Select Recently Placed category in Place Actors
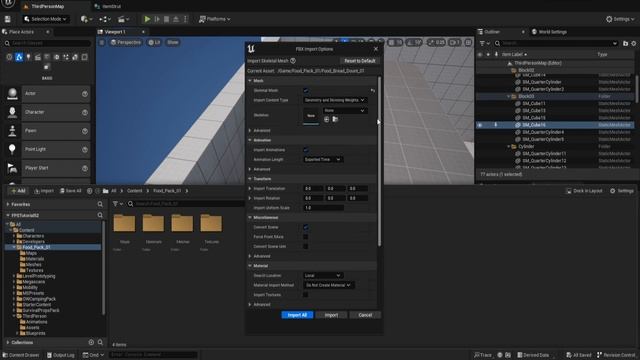 (9, 57)
